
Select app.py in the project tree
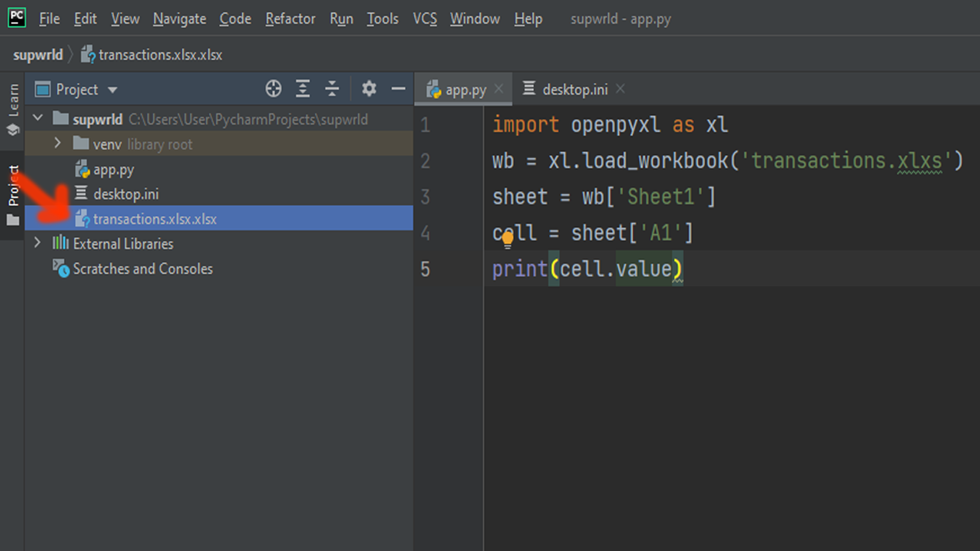click(113, 169)
